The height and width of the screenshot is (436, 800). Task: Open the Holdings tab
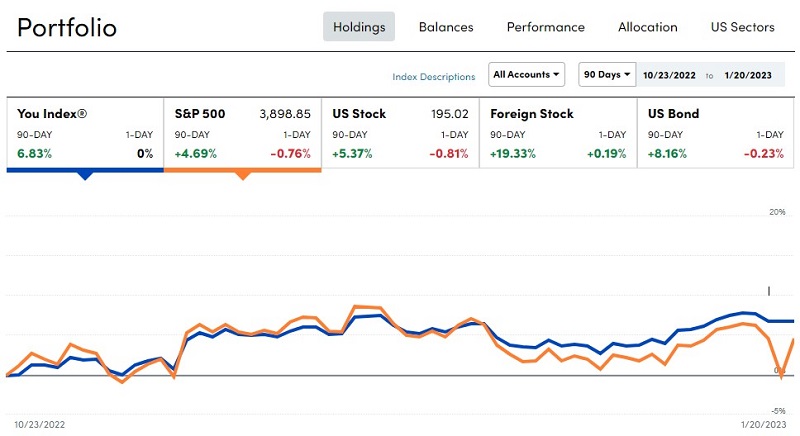[x=359, y=27]
